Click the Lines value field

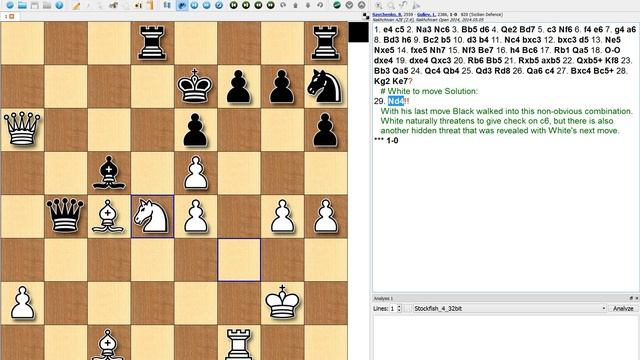click(x=393, y=309)
